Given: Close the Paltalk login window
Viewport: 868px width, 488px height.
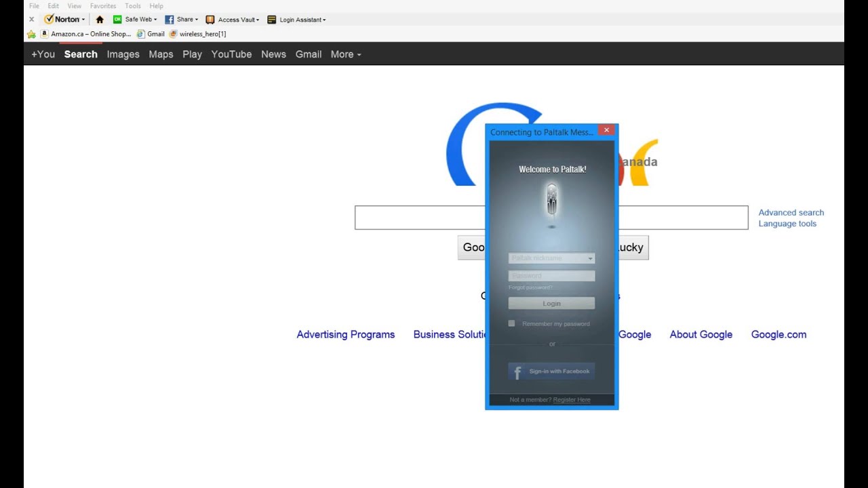Looking at the screenshot, I should [x=606, y=130].
